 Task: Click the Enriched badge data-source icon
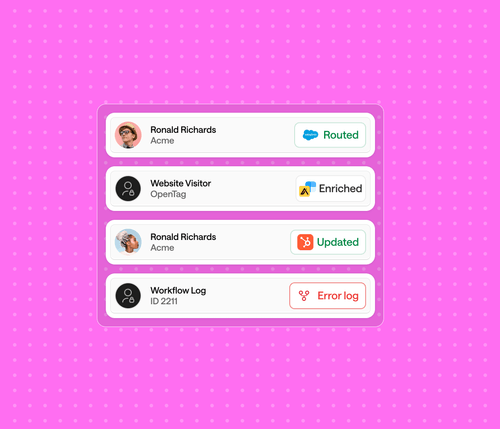pyautogui.click(x=307, y=189)
